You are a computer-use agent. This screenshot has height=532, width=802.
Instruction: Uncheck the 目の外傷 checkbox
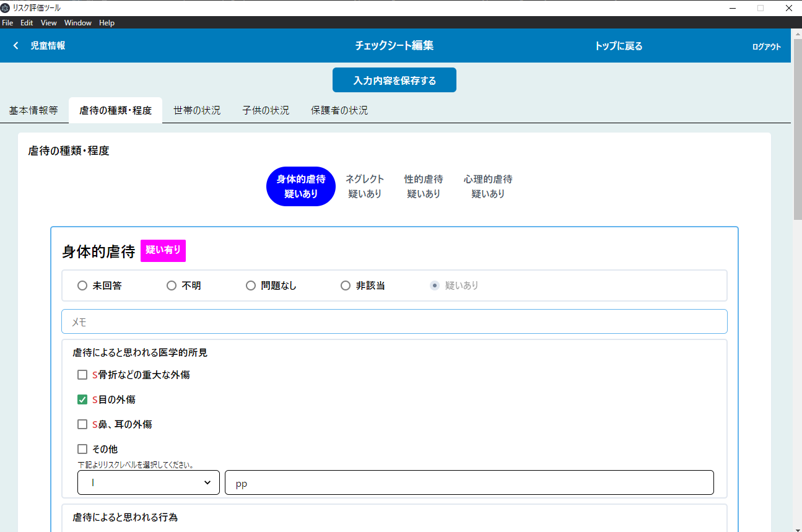[x=82, y=399]
